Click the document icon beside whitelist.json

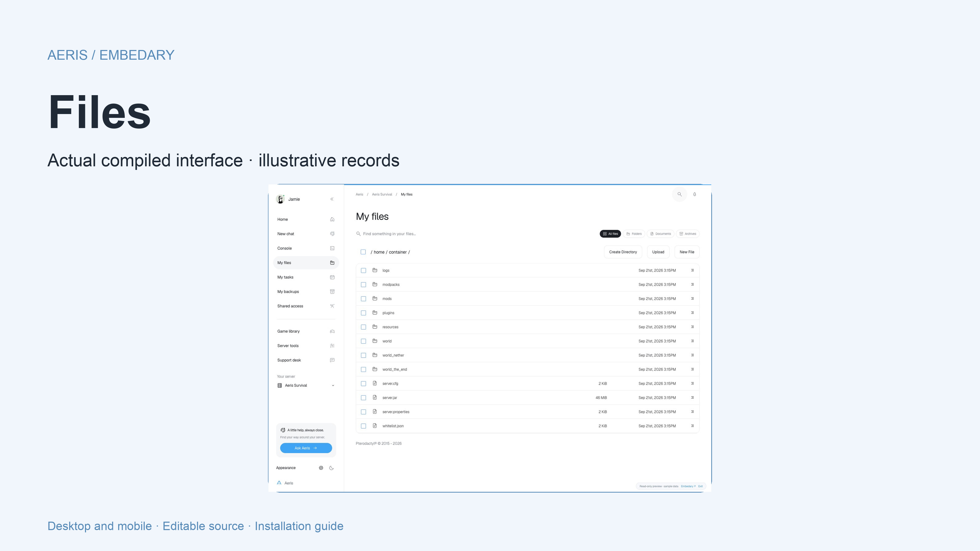pos(375,425)
